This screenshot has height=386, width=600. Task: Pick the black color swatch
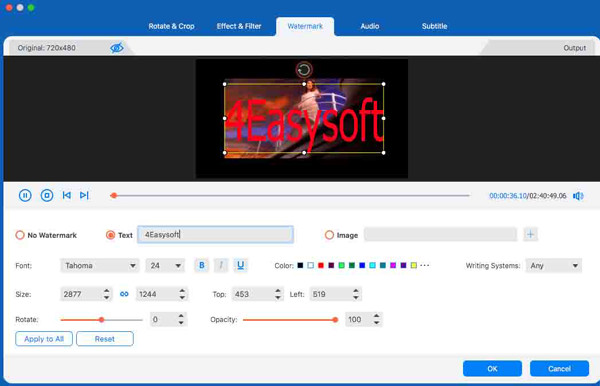point(300,265)
